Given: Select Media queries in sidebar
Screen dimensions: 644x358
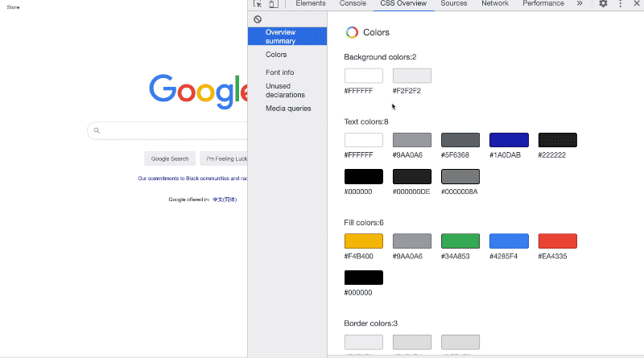Looking at the screenshot, I should [288, 109].
